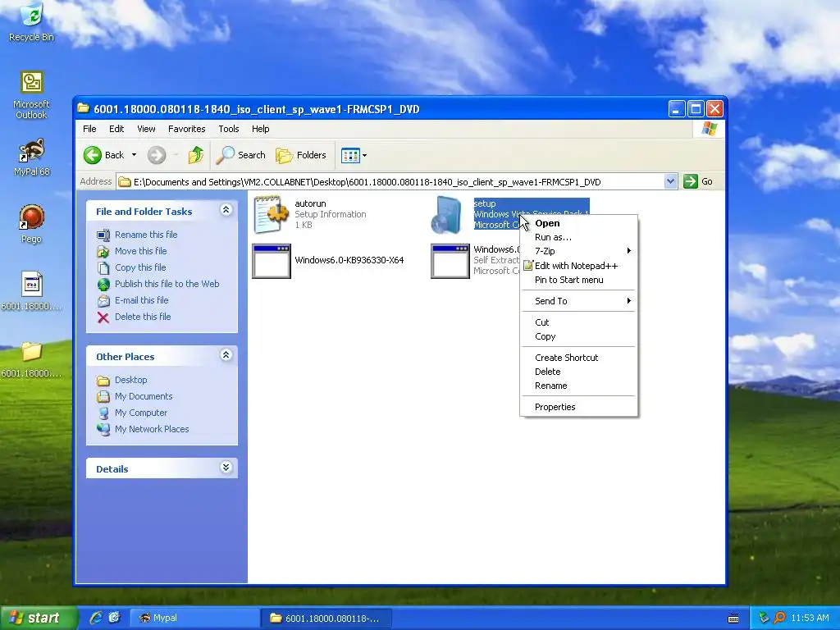Viewport: 840px width, 630px height.
Task: Click Rename this file link
Action: [146, 235]
